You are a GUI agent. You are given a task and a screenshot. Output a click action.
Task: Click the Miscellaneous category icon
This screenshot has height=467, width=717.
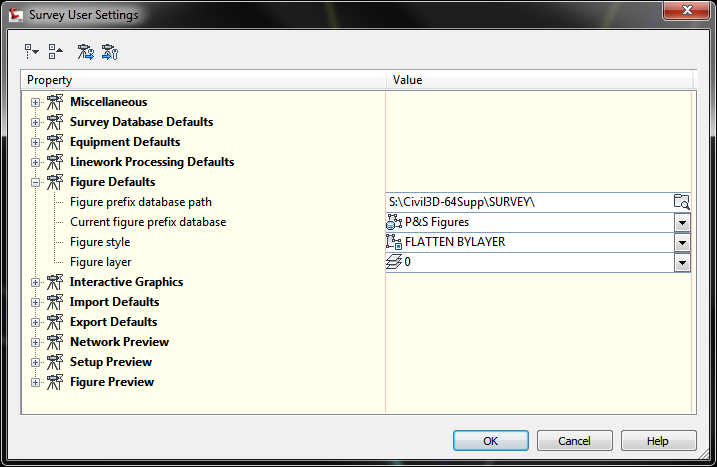click(55, 102)
